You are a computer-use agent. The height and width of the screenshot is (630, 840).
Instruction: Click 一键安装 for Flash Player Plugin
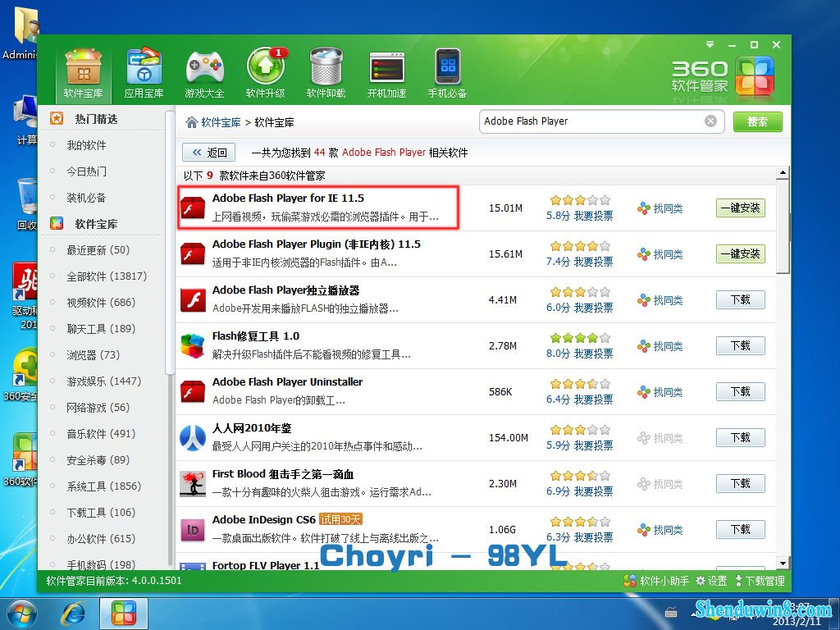[x=741, y=254]
